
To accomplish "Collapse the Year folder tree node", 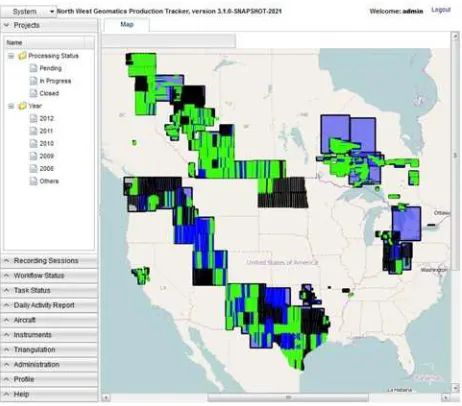I will [x=11, y=106].
